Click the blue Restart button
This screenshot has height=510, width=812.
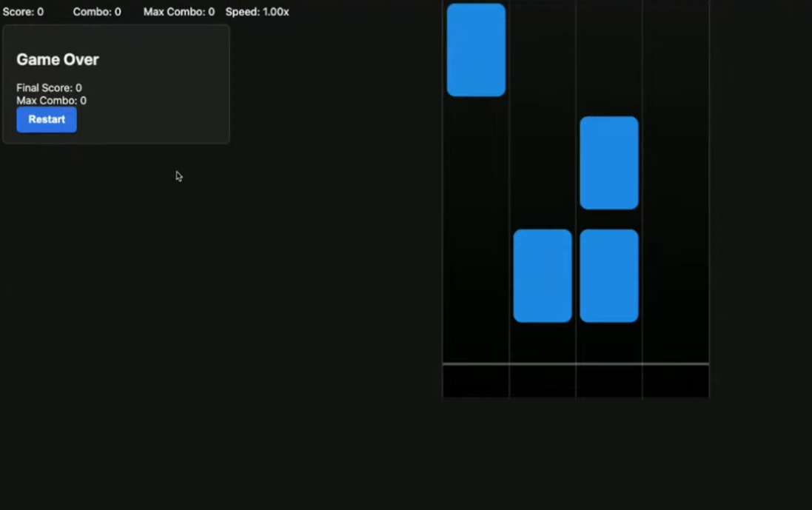(47, 119)
